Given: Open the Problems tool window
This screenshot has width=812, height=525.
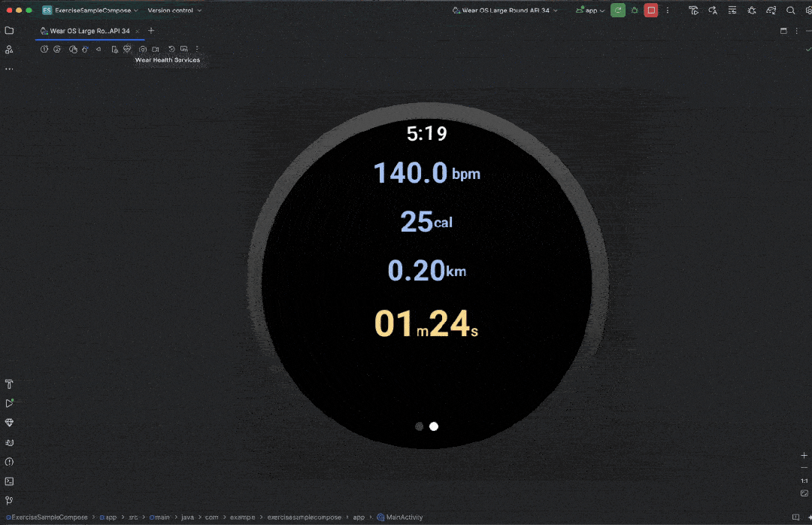Looking at the screenshot, I should point(9,462).
